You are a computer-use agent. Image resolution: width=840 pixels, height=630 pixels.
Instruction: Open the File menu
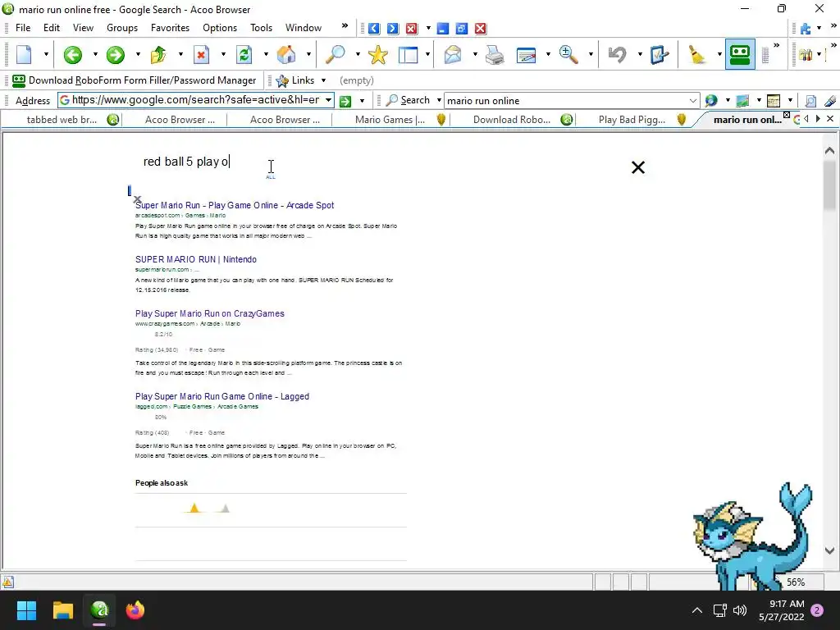tap(22, 28)
